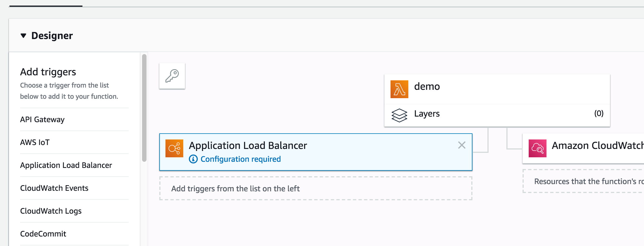Collapse the Designer section triangle
The image size is (644, 246).
pyautogui.click(x=23, y=36)
